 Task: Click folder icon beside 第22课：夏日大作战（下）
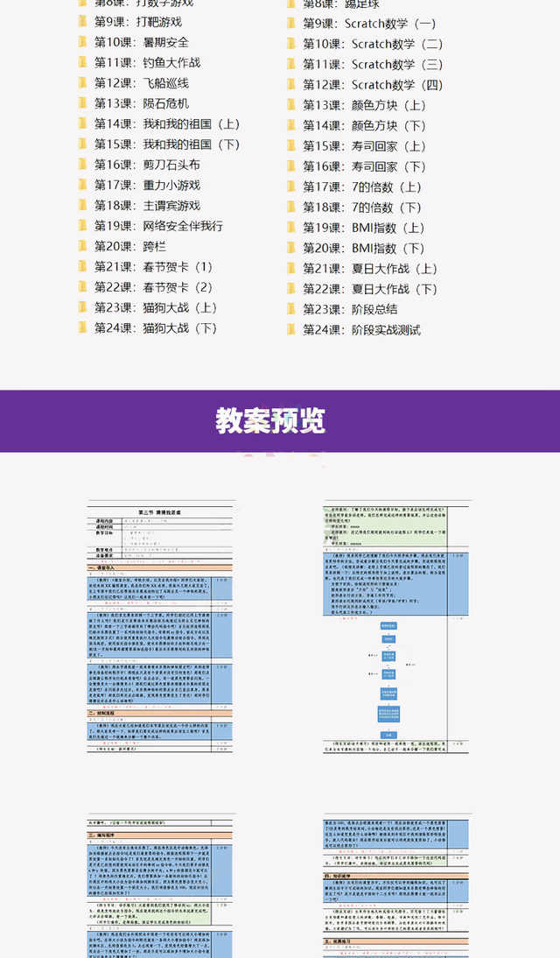click(291, 289)
